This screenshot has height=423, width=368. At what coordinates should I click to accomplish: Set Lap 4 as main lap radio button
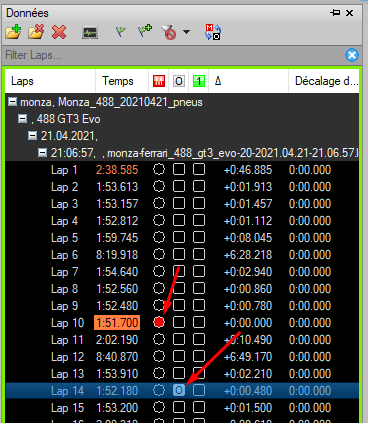click(x=159, y=220)
